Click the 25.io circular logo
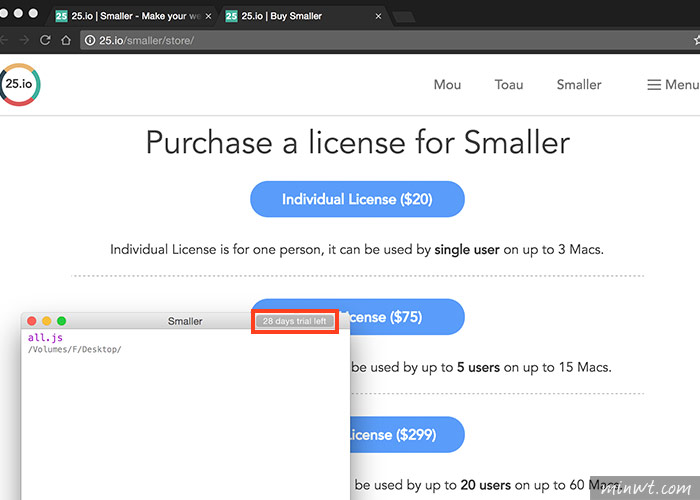This screenshot has height=500, width=700. pyautogui.click(x=20, y=84)
